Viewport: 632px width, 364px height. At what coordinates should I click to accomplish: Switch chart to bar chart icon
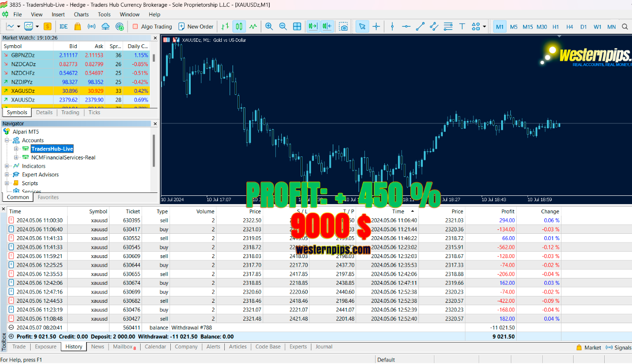pyautogui.click(x=225, y=26)
